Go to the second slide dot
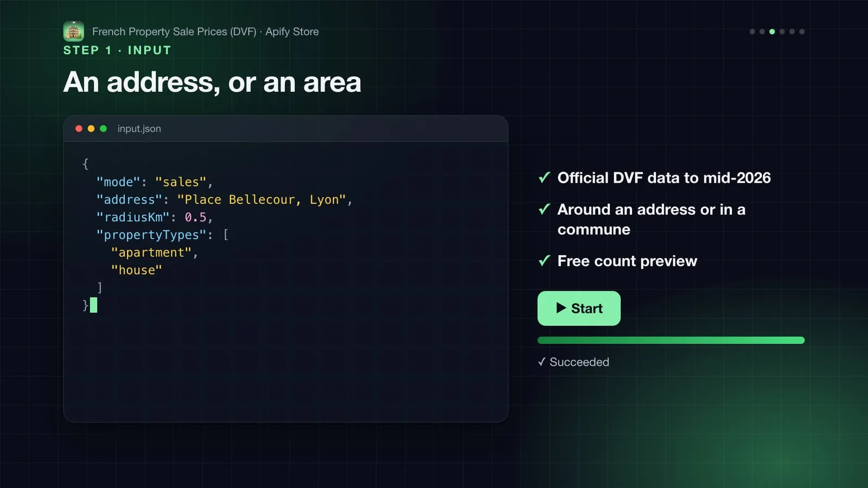 [762, 31]
